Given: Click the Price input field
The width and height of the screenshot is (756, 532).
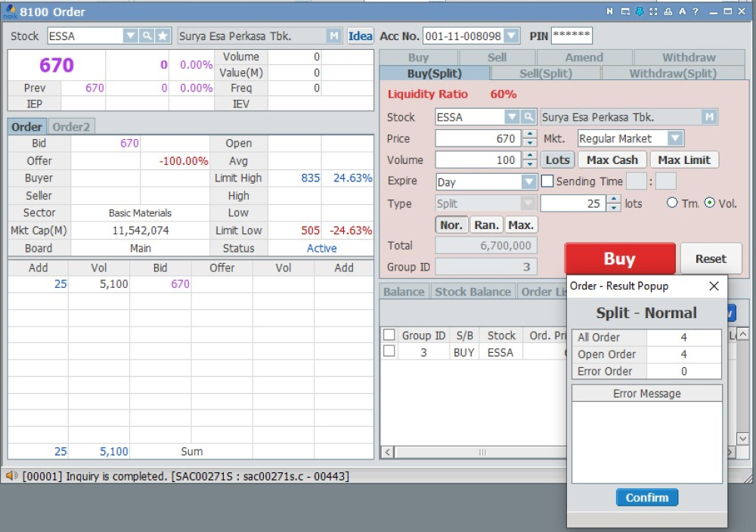Looking at the screenshot, I should click(476, 139).
